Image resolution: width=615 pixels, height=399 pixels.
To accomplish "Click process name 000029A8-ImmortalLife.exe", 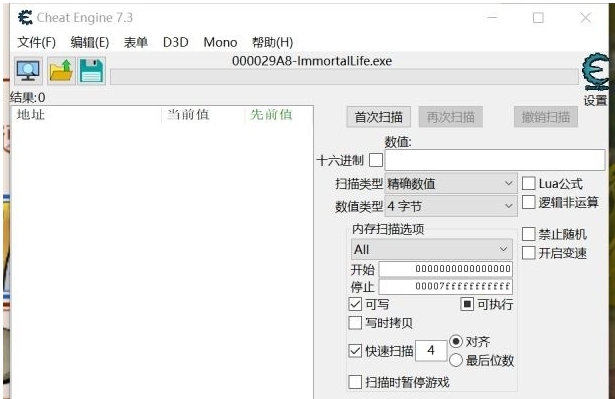I will tap(312, 61).
